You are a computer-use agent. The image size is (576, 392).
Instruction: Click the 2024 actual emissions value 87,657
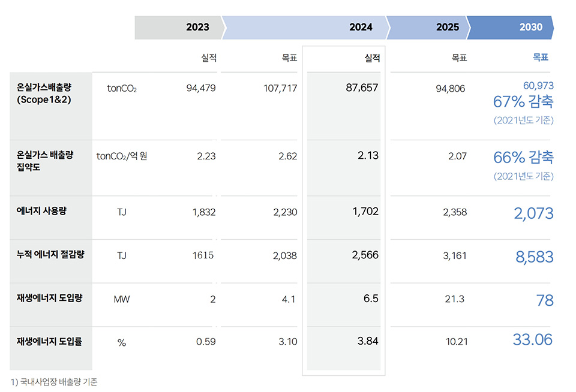(362, 88)
